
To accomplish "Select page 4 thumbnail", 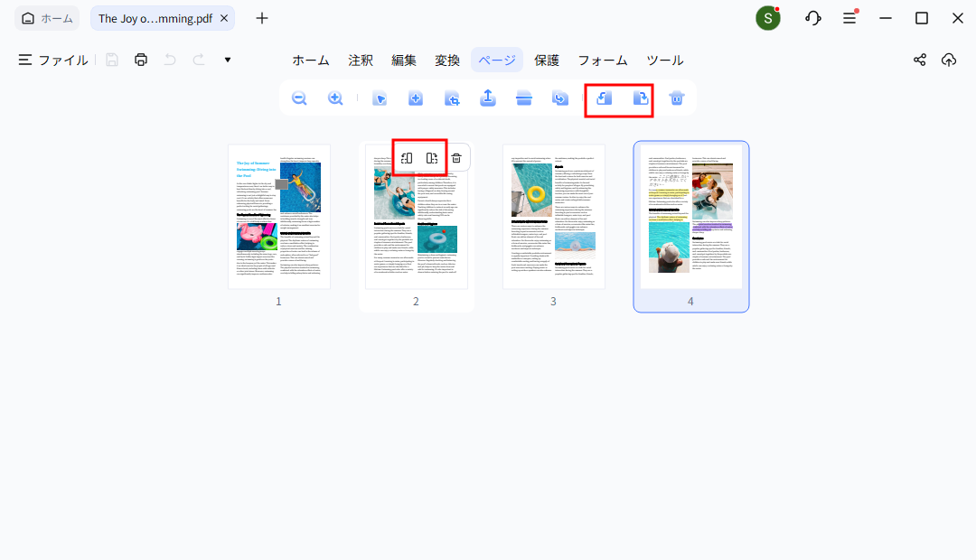I will (691, 217).
